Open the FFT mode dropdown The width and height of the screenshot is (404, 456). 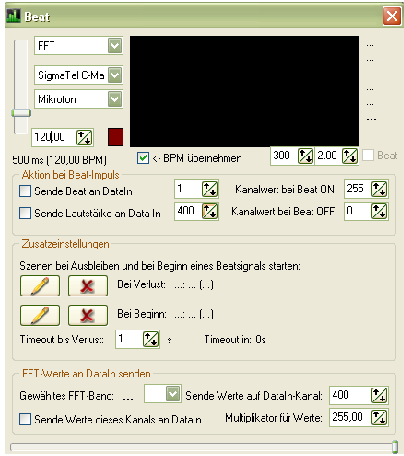point(115,46)
